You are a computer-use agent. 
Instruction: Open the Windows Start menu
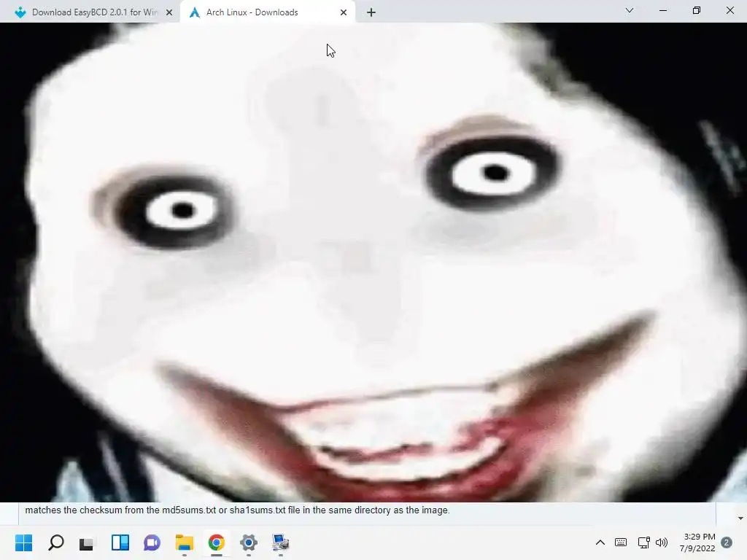24,542
